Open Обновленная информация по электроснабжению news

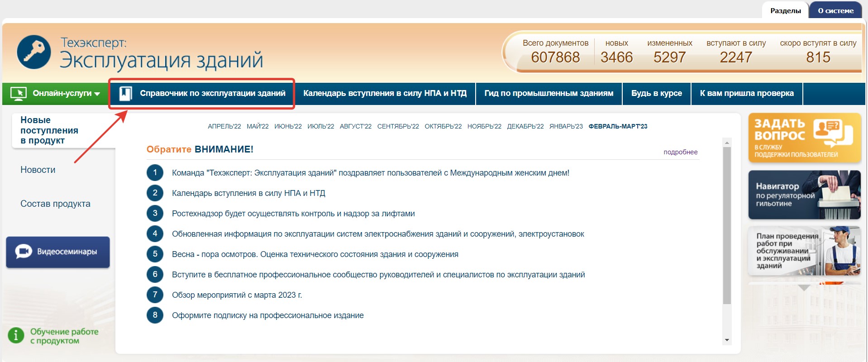coord(378,234)
